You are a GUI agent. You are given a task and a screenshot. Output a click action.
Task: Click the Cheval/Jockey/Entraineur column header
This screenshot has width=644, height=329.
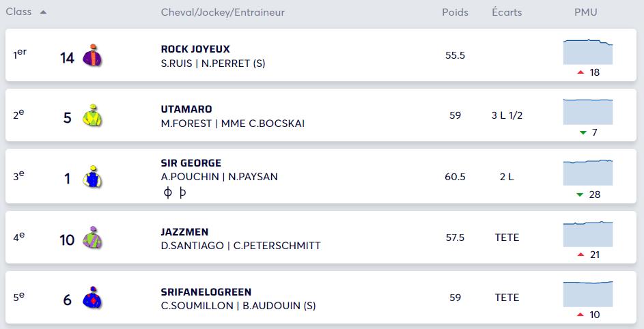223,12
